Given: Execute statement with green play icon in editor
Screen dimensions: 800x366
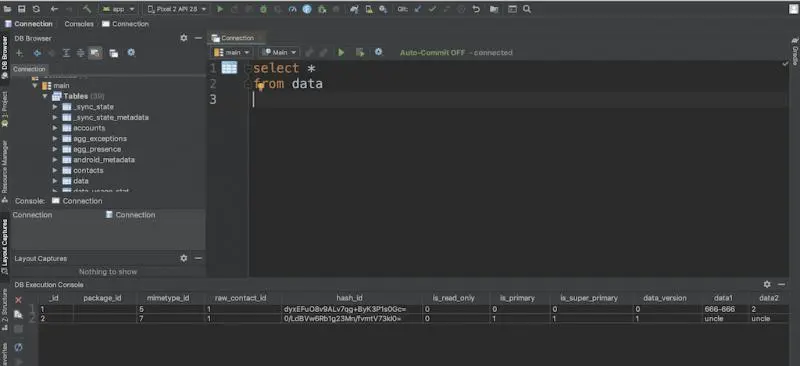Looking at the screenshot, I should pyautogui.click(x=341, y=53).
